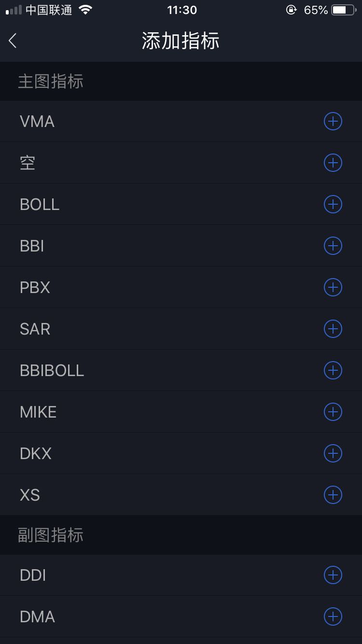Click the plus icon beside PBX
This screenshot has height=644, width=362.
pos(333,287)
